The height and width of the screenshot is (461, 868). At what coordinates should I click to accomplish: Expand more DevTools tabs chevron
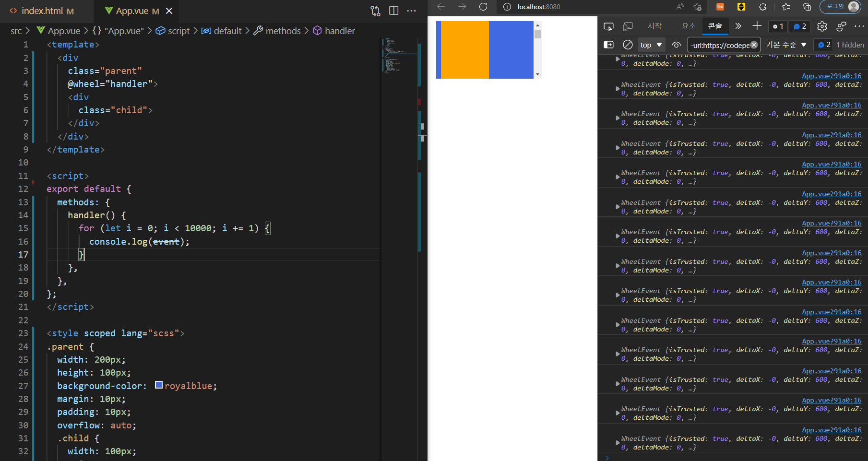tap(738, 26)
